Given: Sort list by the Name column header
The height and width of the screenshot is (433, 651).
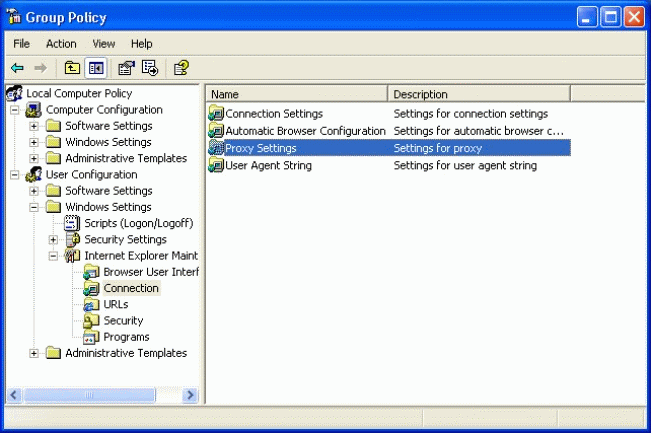Looking at the screenshot, I should click(x=296, y=94).
